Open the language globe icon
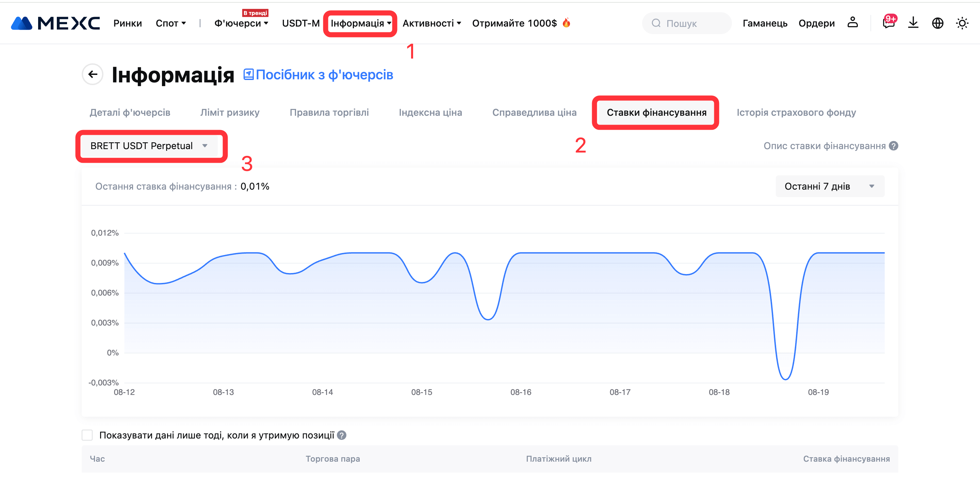 click(937, 23)
